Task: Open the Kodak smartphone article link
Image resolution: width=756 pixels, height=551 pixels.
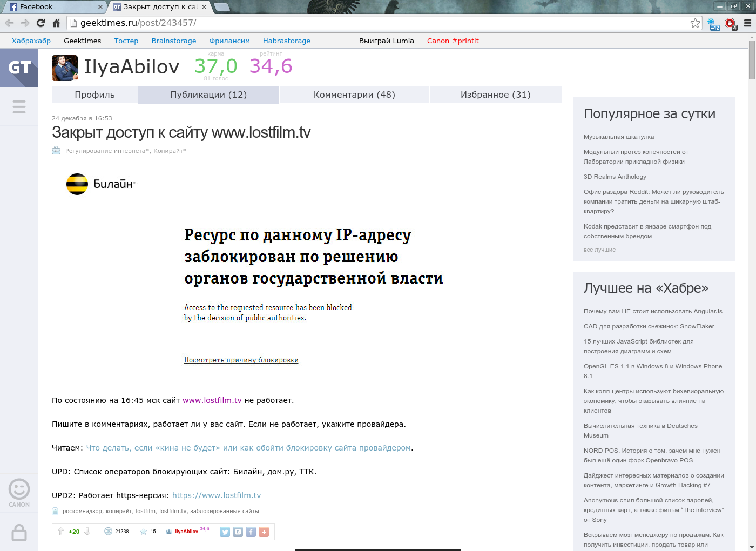Action: 647,231
